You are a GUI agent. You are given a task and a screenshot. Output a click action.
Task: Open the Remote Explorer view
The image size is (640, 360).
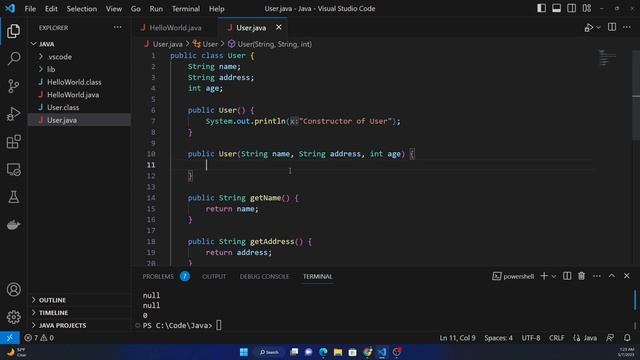[13, 169]
